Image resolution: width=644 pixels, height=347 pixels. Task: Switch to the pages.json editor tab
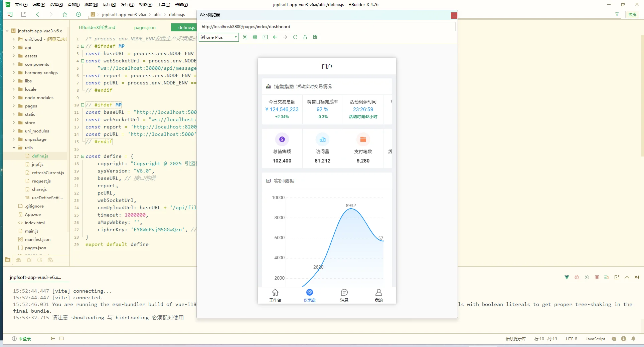point(145,27)
